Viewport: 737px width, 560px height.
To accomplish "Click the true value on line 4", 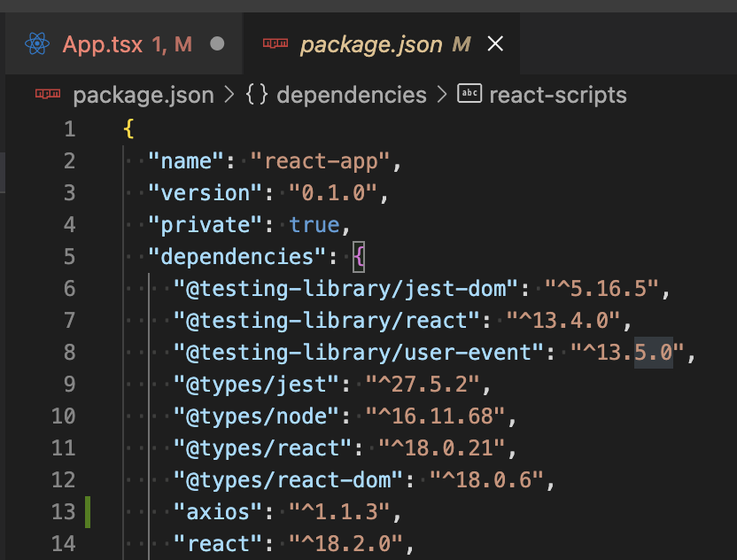I will coord(314,225).
